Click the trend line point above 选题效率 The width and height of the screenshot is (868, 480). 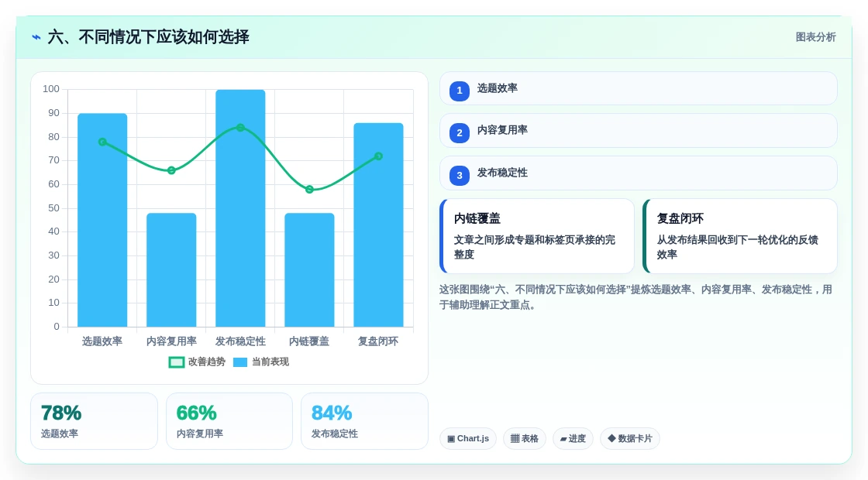(102, 142)
